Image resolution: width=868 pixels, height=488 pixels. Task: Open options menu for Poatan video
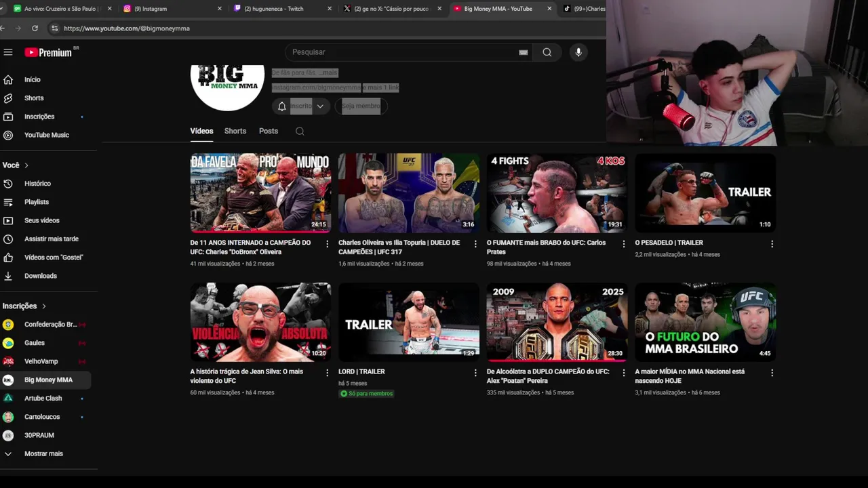(x=624, y=373)
